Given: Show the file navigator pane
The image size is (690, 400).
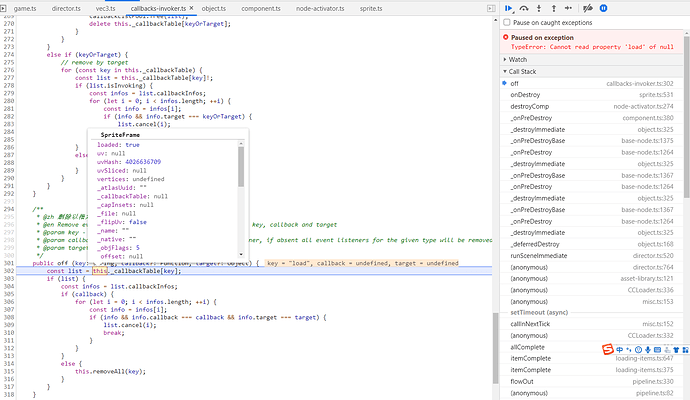Looking at the screenshot, I should (4, 8).
